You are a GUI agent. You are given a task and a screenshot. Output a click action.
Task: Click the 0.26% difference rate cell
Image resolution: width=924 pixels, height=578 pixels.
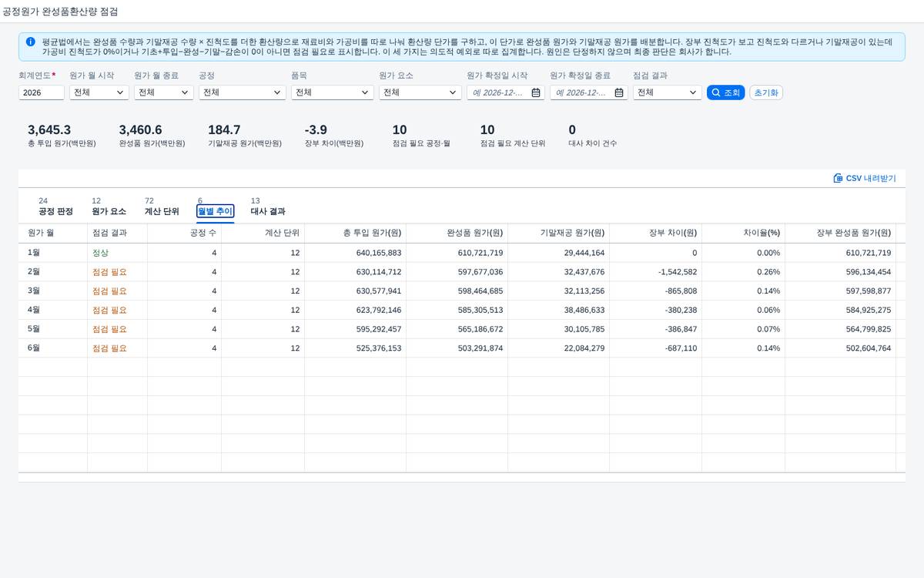pyautogui.click(x=768, y=272)
